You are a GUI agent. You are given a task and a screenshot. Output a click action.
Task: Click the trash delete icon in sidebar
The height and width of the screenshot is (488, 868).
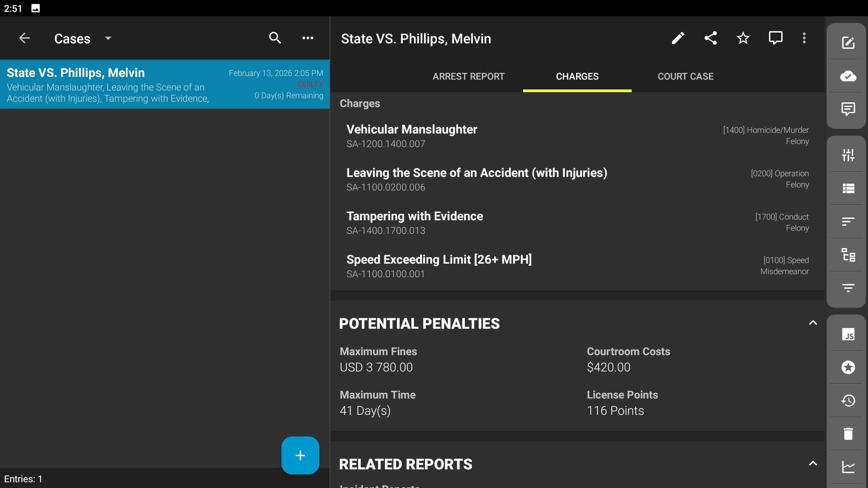point(848,434)
